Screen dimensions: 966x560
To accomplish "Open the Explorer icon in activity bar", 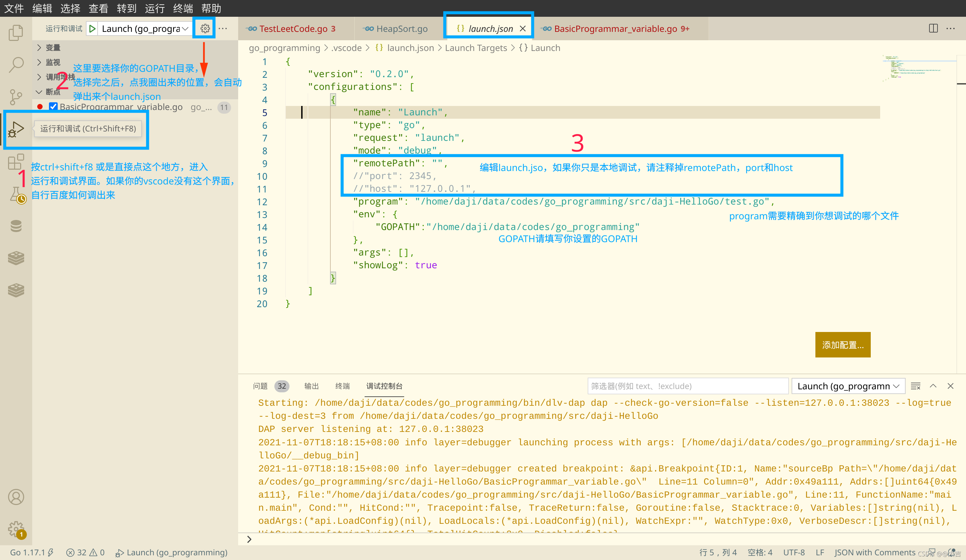I will point(16,33).
